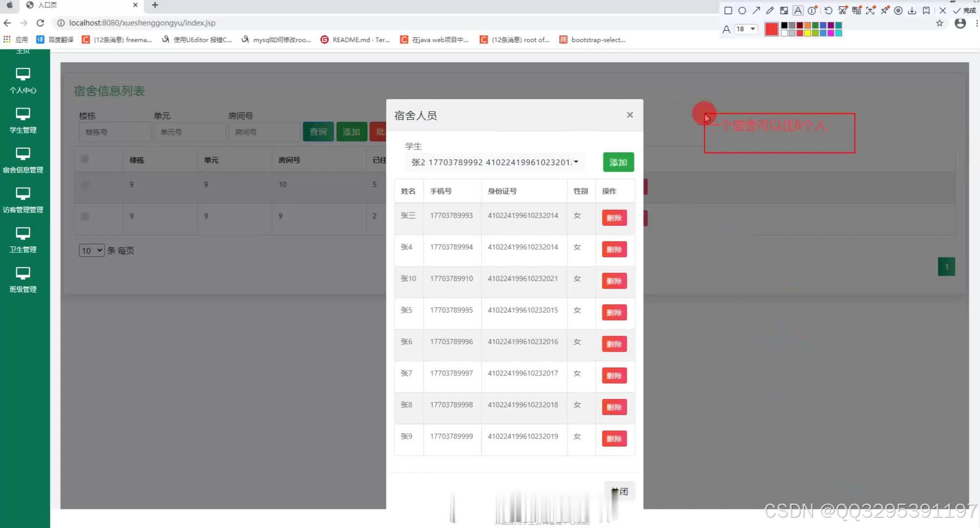Delete 张8 from the dormitory
The image size is (980, 528).
pyautogui.click(x=614, y=407)
